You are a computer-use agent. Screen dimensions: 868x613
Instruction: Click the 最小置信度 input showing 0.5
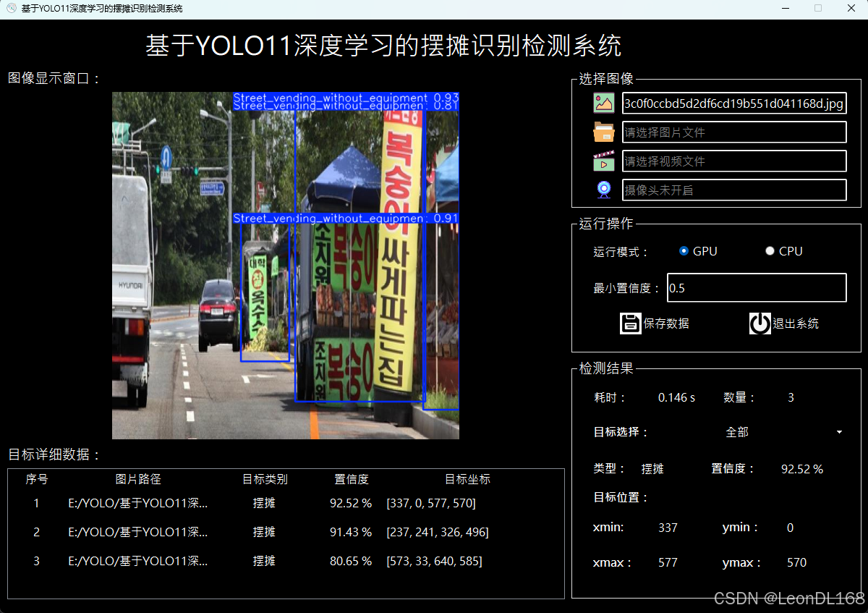[x=757, y=287]
